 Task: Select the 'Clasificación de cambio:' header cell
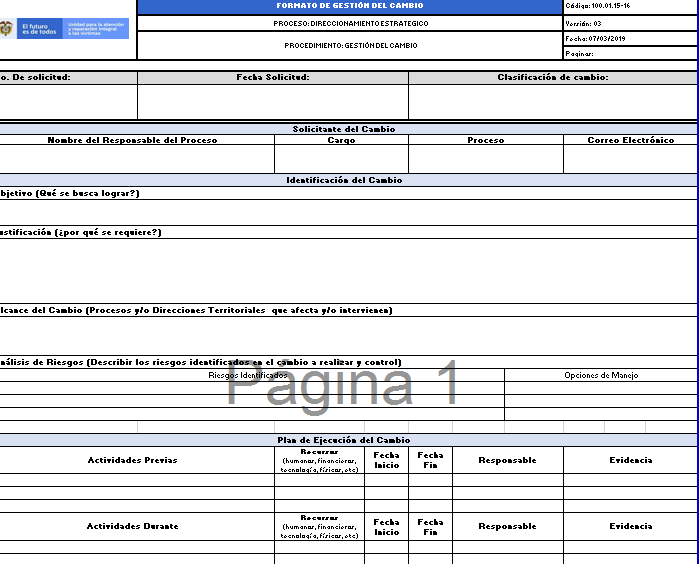click(x=553, y=78)
